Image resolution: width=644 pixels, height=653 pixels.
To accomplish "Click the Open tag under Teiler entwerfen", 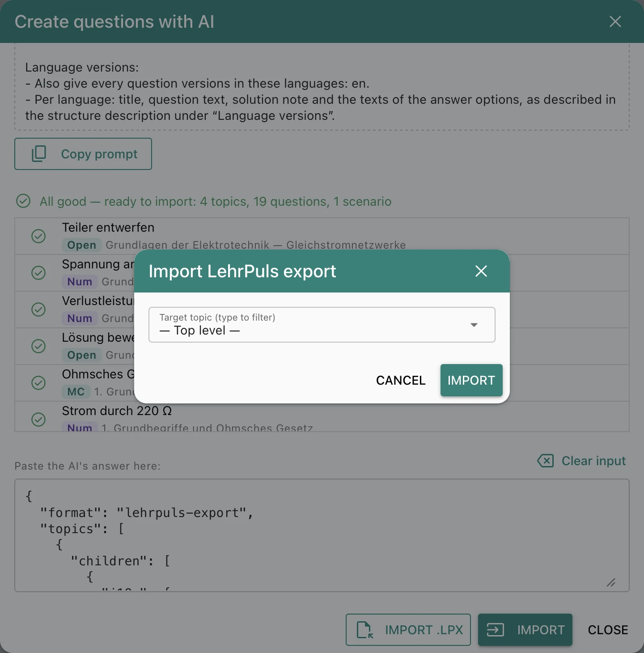I will [x=82, y=245].
